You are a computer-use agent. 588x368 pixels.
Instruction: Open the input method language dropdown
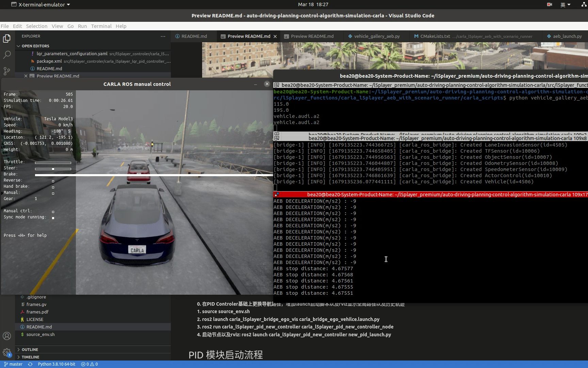click(x=565, y=4)
